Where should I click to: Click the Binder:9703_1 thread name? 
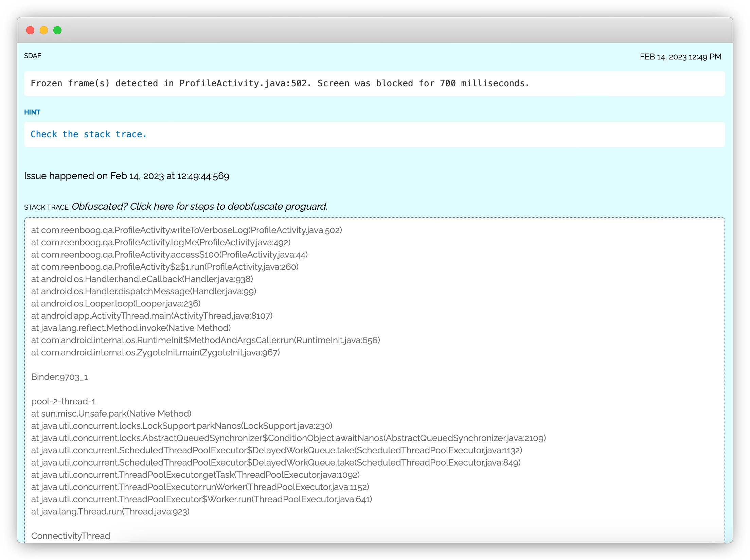point(59,377)
